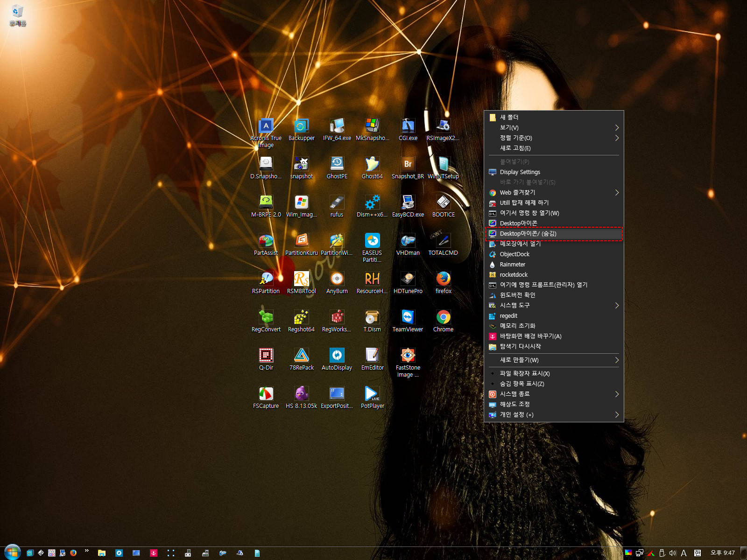The image size is (747, 560).
Task: Toggle 파일 확장자 표시(X) option
Action: coord(554,373)
